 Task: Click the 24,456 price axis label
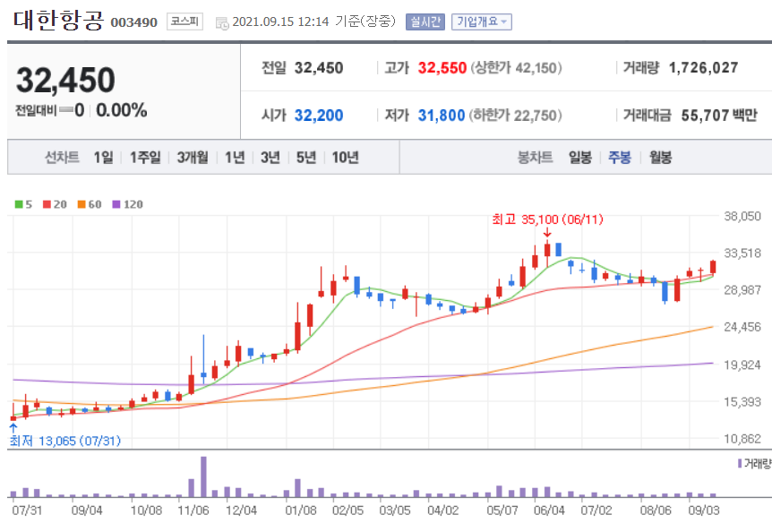(742, 327)
